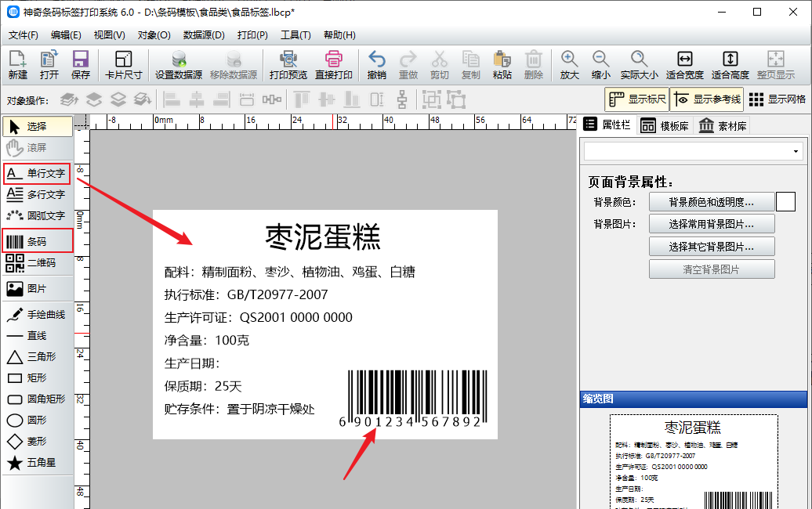The image size is (812, 509).
Task: Click the 配料 ingredients text line
Action: point(289,272)
